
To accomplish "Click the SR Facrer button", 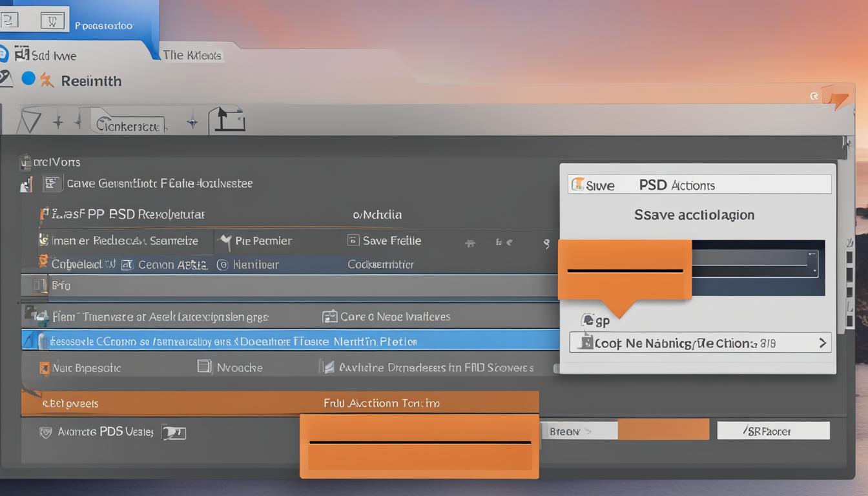I will [772, 431].
